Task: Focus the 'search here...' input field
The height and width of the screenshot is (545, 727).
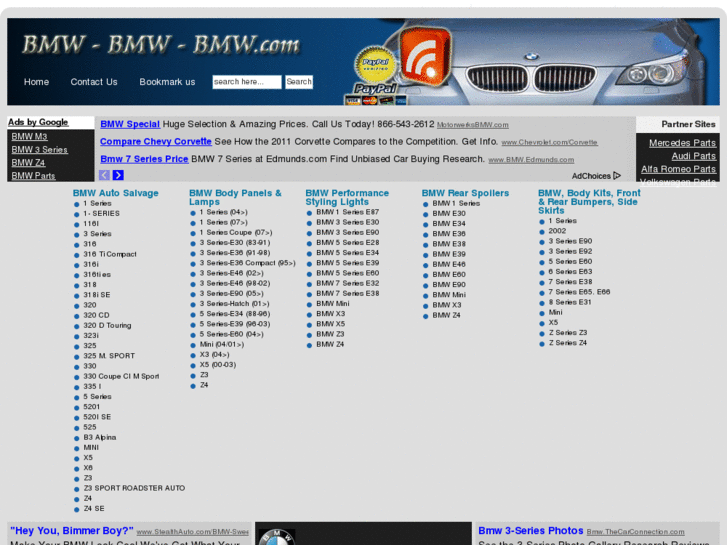Action: pyautogui.click(x=247, y=82)
